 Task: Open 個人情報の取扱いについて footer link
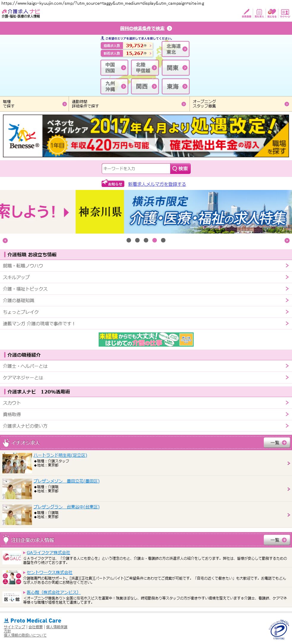(x=25, y=635)
